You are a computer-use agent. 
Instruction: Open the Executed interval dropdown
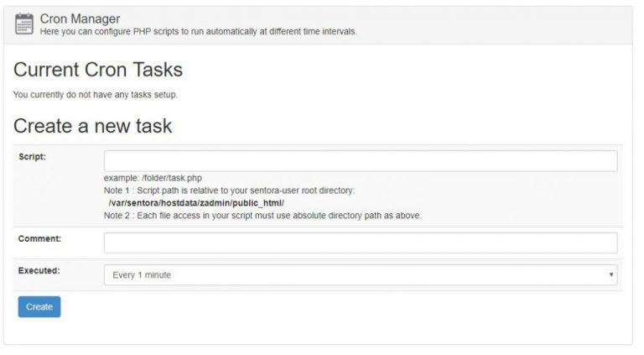(361, 275)
